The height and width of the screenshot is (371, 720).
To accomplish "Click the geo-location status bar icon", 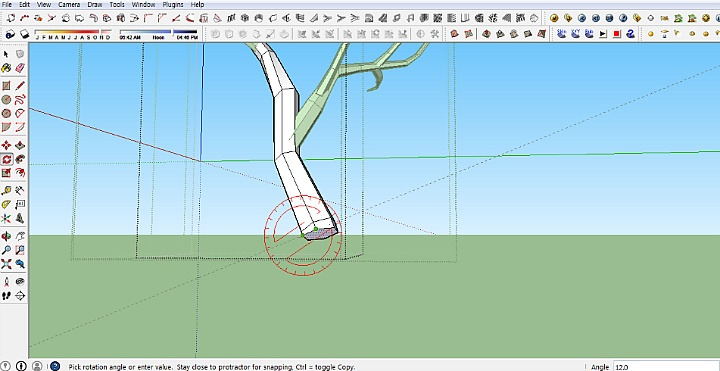I will 6,366.
